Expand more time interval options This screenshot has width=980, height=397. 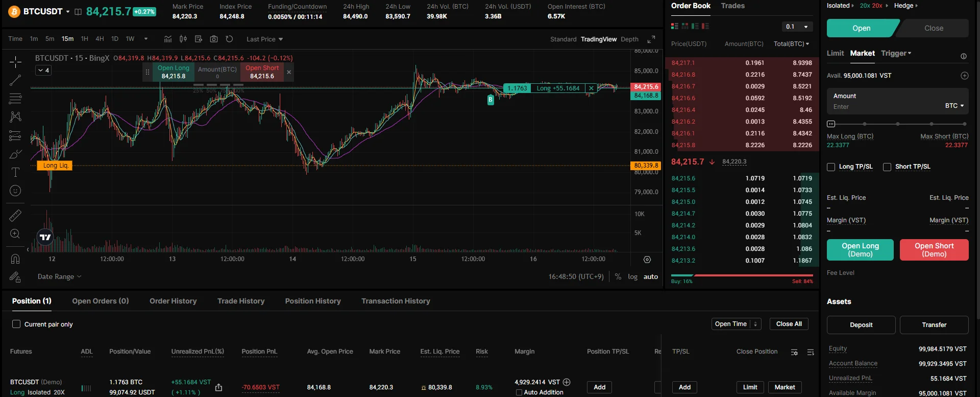click(146, 39)
